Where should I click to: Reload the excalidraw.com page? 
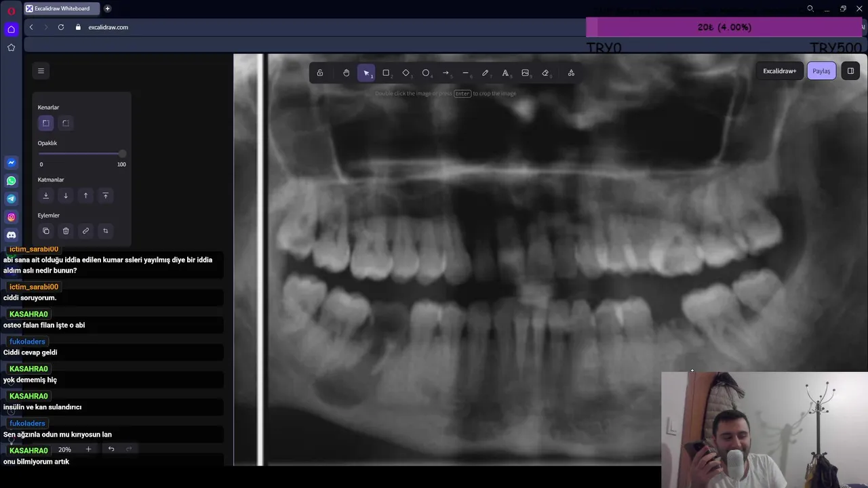[61, 27]
